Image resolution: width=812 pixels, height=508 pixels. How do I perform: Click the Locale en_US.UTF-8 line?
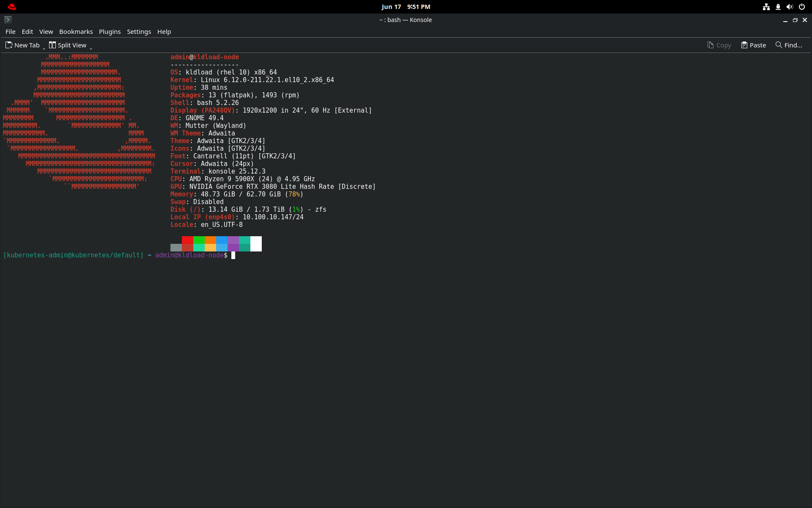click(206, 225)
